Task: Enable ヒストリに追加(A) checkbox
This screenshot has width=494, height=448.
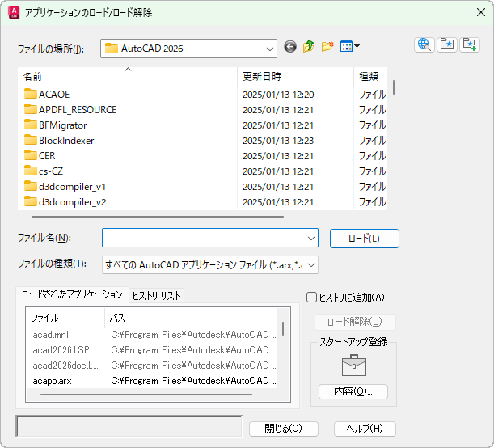Action: pyautogui.click(x=311, y=297)
